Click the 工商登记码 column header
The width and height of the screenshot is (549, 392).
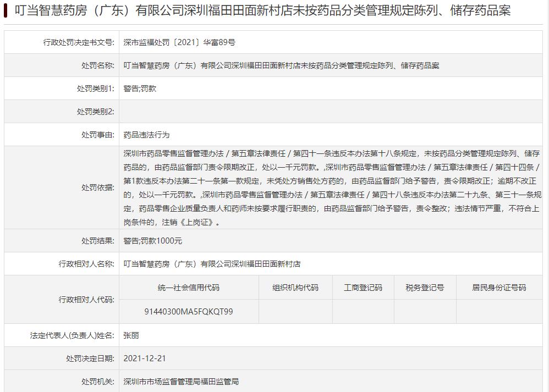[x=363, y=288]
